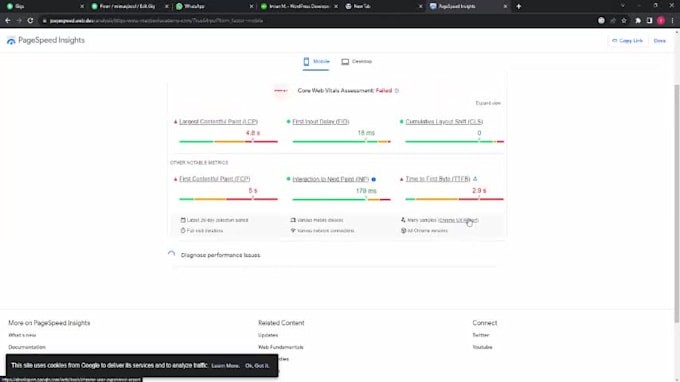The image size is (680, 382).
Task: Open a new browser tab with plus icon
Action: (519, 7)
